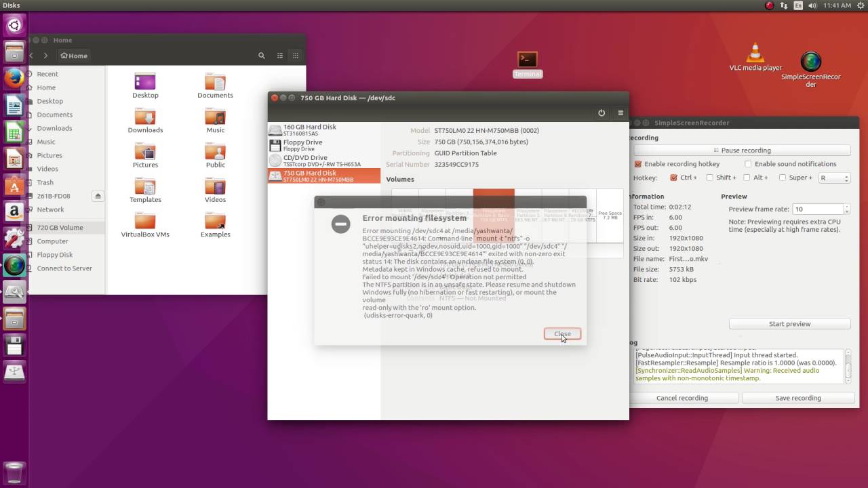Image resolution: width=868 pixels, height=488 pixels.
Task: Open the SimpleScreenRecorder desktop icon
Action: pos(811,70)
